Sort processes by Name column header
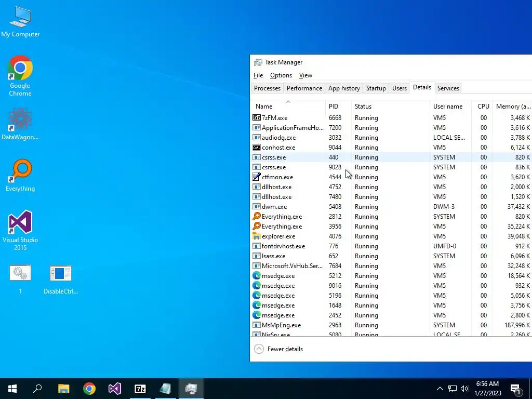 click(x=288, y=106)
